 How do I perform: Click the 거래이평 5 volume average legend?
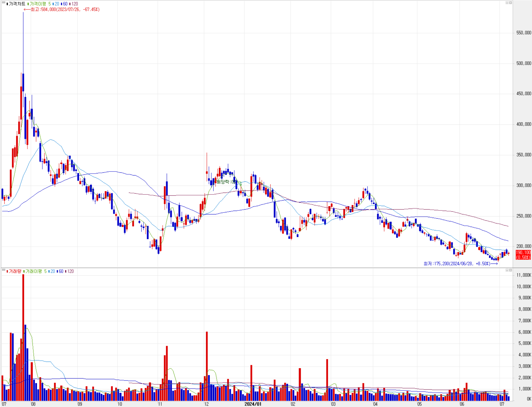tap(36, 271)
